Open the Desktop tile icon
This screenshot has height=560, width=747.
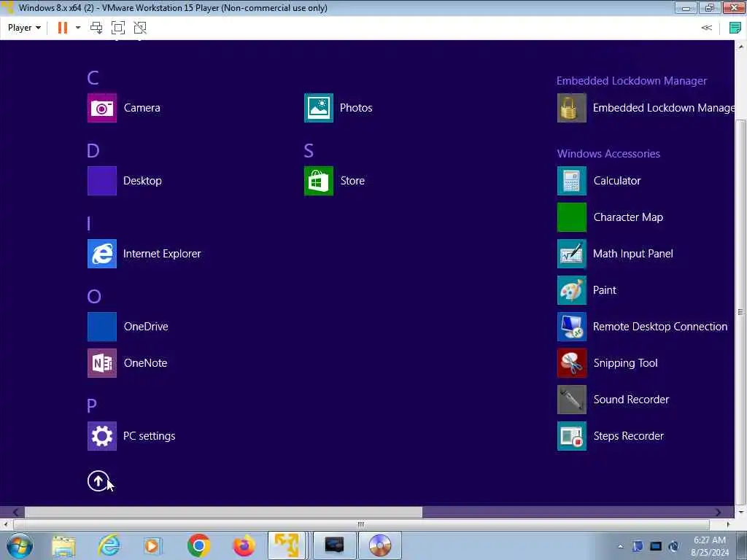point(102,181)
